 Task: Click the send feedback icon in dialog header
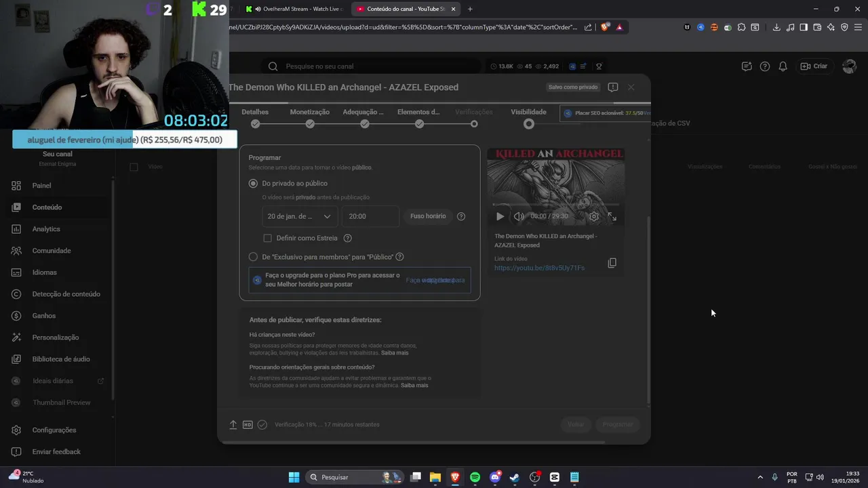click(613, 87)
